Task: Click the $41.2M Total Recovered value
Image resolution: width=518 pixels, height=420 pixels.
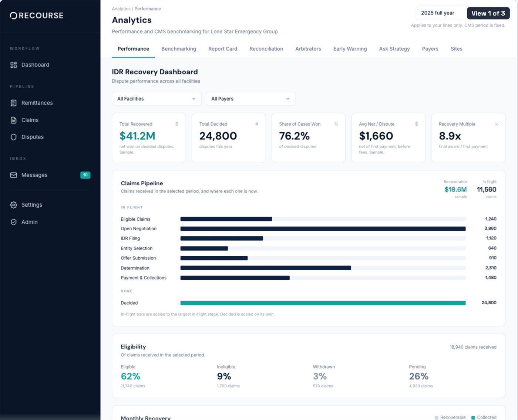Action: pyautogui.click(x=137, y=136)
